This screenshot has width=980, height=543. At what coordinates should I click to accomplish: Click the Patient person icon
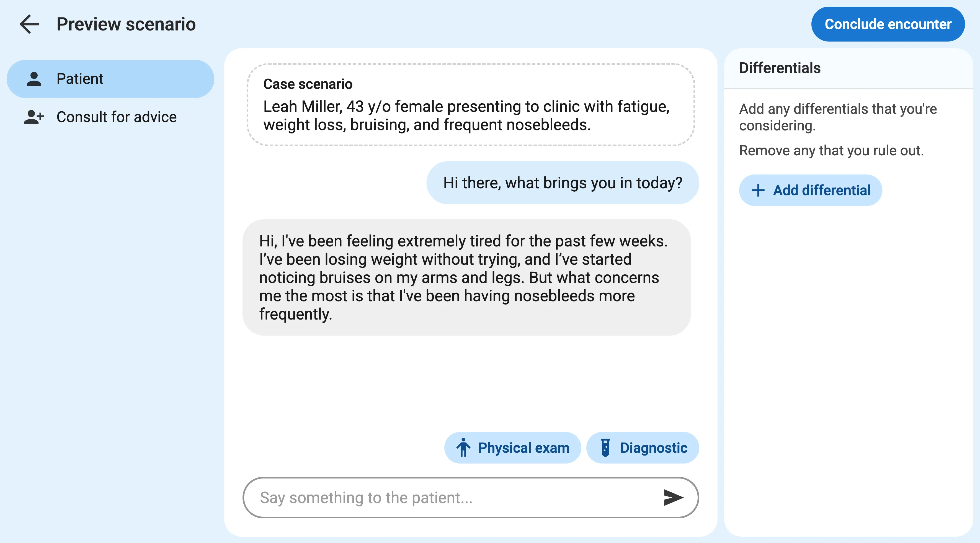coord(34,79)
